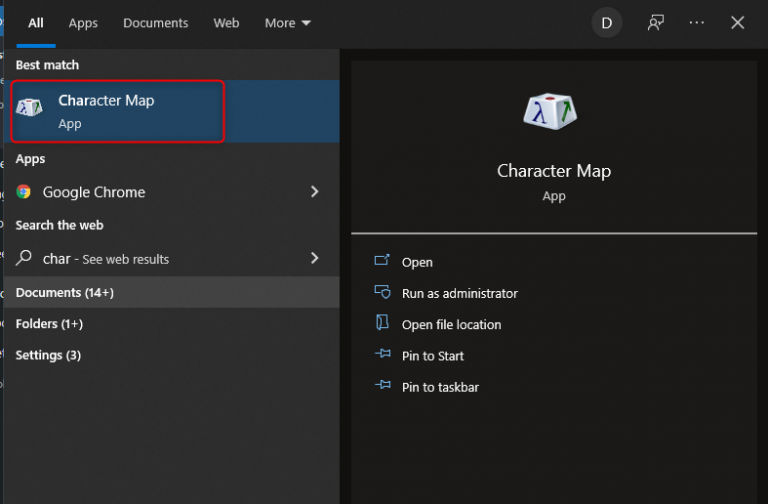Open the More filter dropdown
The width and height of the screenshot is (768, 504).
click(287, 23)
